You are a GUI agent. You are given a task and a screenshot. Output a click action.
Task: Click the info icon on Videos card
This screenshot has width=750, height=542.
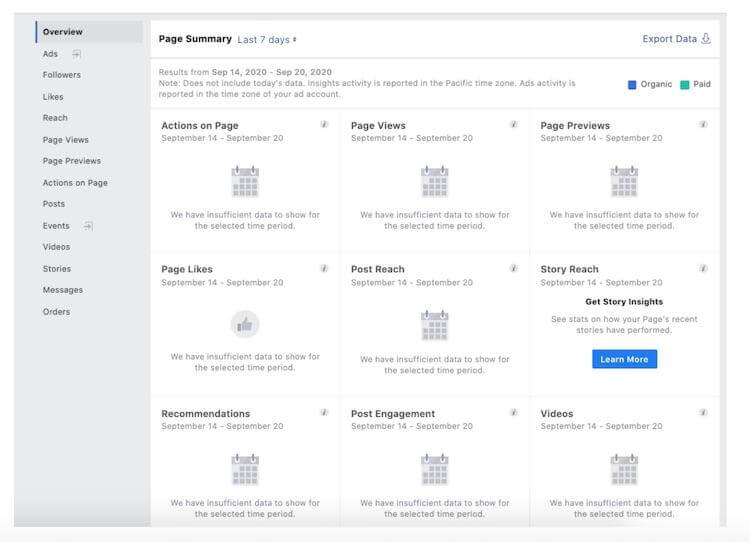[x=703, y=412]
